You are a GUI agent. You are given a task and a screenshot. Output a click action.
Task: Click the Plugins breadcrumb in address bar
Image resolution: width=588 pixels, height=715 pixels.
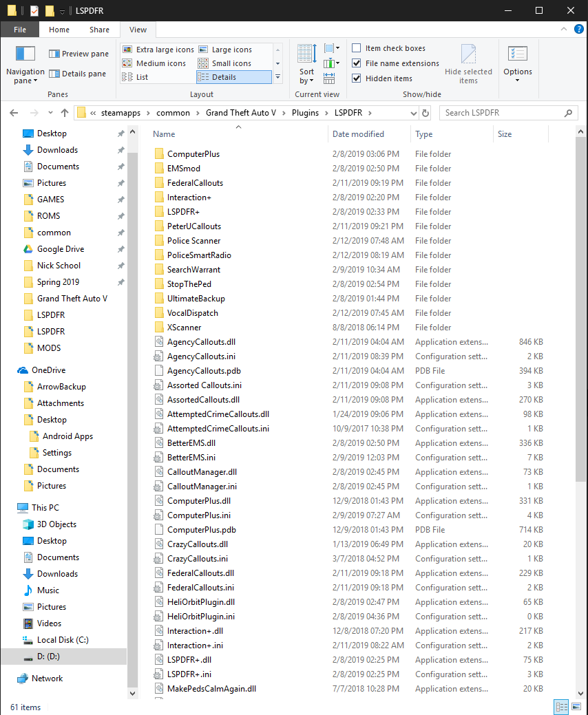click(305, 113)
